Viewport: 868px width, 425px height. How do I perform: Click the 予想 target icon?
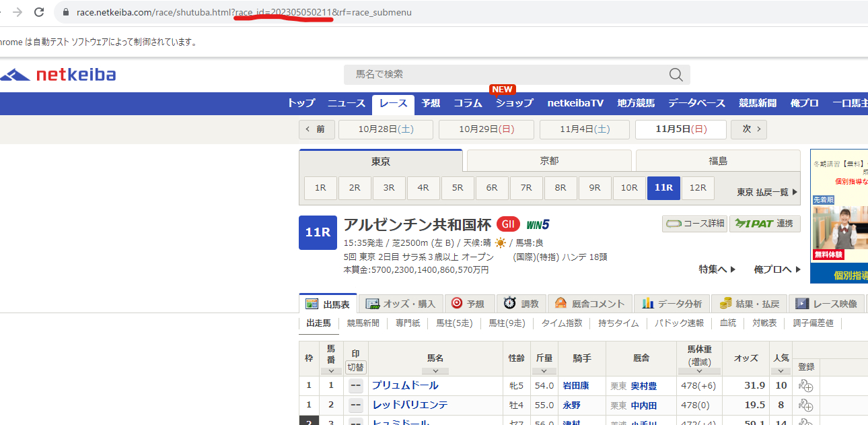(x=458, y=303)
